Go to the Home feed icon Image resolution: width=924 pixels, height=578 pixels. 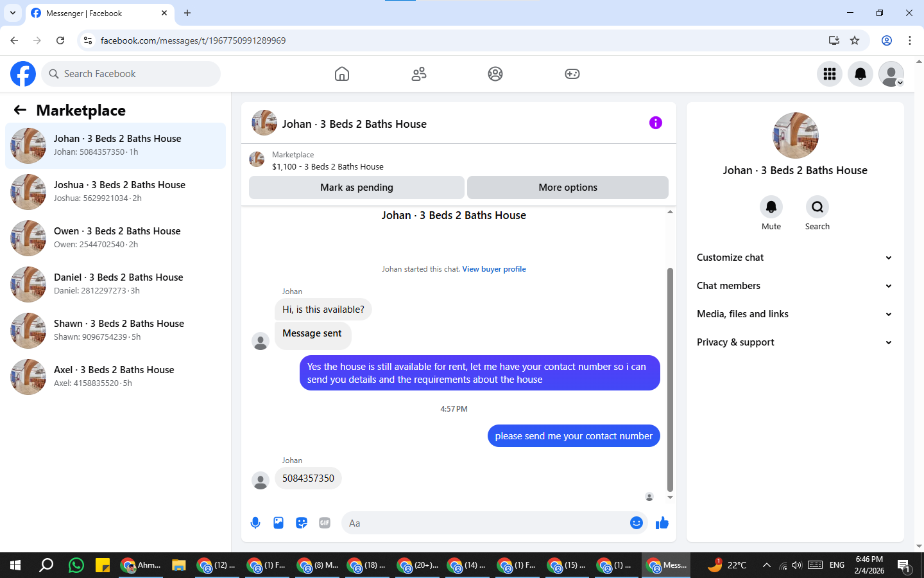[x=342, y=74]
